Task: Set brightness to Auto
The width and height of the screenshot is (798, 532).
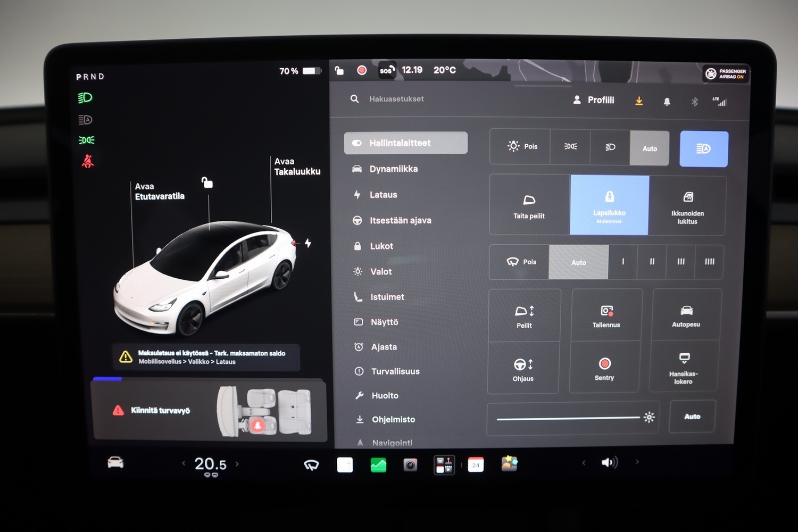Action: tap(692, 417)
